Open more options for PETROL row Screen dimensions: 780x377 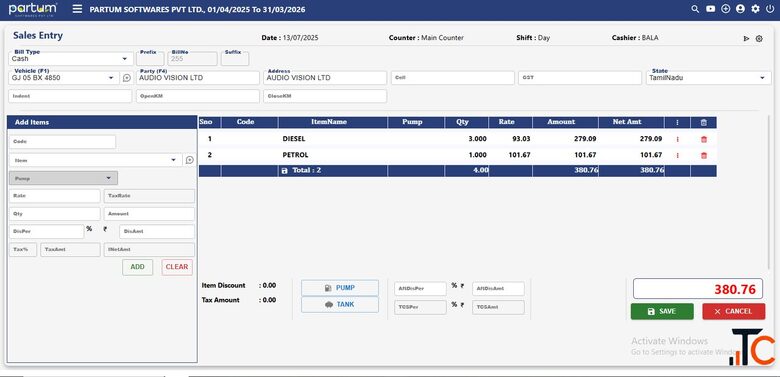coord(678,155)
